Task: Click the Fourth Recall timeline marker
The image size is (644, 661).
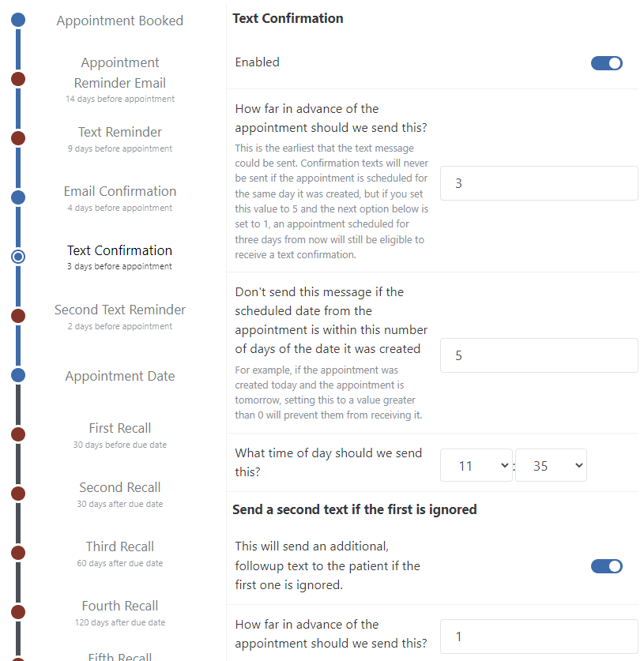Action: click(x=18, y=611)
